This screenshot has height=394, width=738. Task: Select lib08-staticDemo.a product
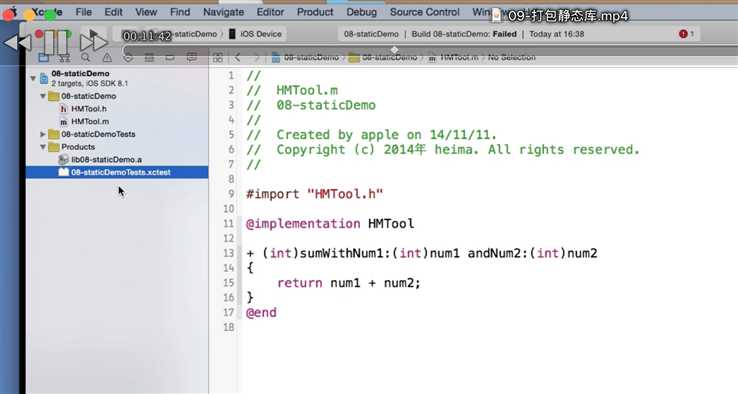pos(117,160)
